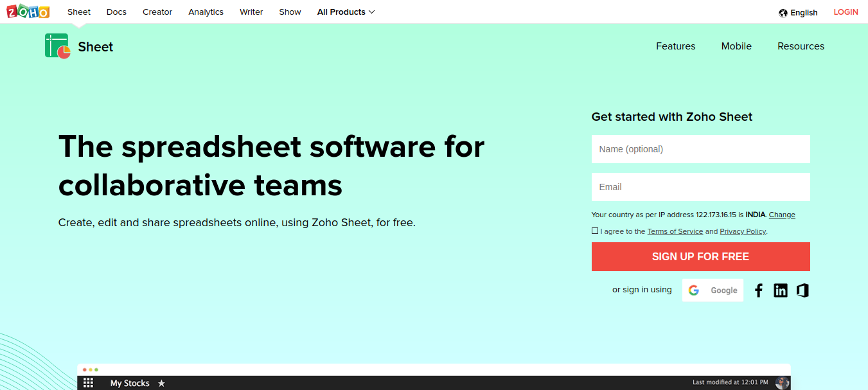Image resolution: width=868 pixels, height=390 pixels.
Task: Open Sheet in the top navigation
Action: tap(79, 12)
